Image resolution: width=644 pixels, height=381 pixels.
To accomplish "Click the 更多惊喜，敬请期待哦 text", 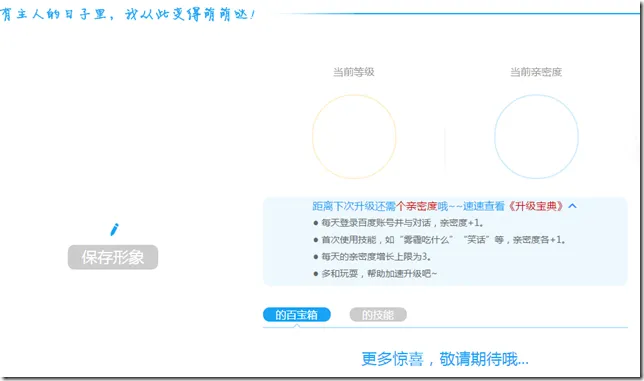I will point(445,359).
